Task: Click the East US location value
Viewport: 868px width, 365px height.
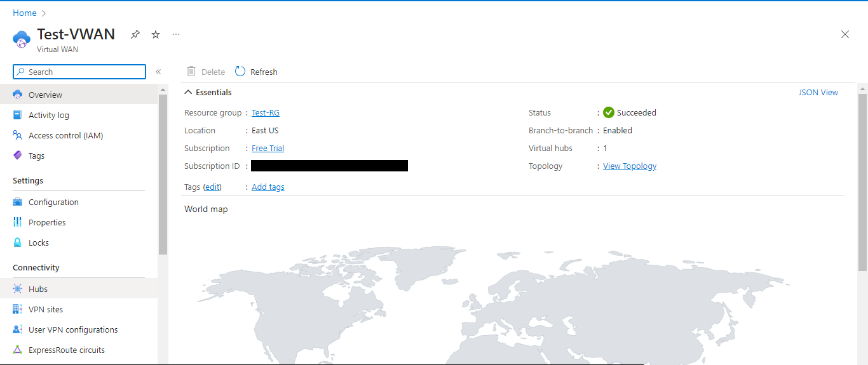Action: pyautogui.click(x=265, y=130)
